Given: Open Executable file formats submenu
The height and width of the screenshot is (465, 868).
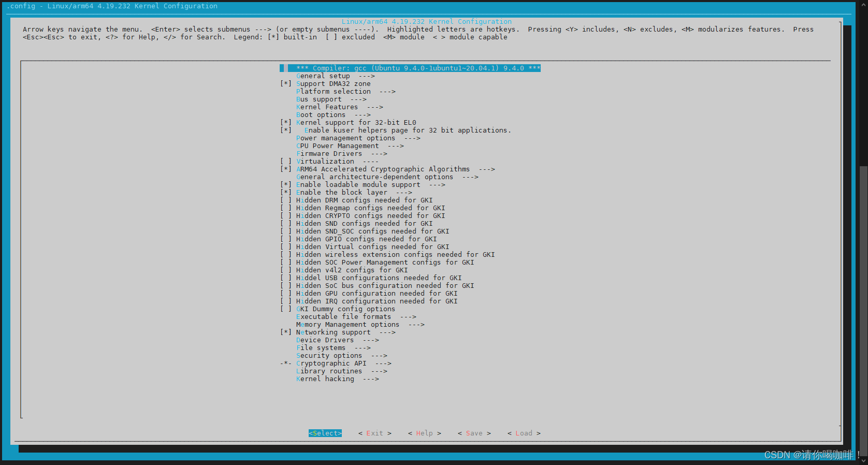Looking at the screenshot, I should coord(356,317).
